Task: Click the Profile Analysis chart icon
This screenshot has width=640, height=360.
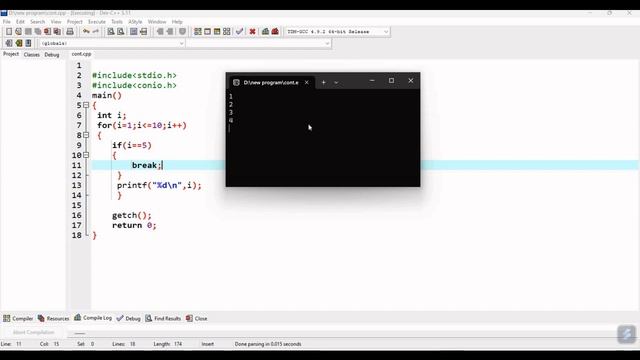Action: coord(265,31)
